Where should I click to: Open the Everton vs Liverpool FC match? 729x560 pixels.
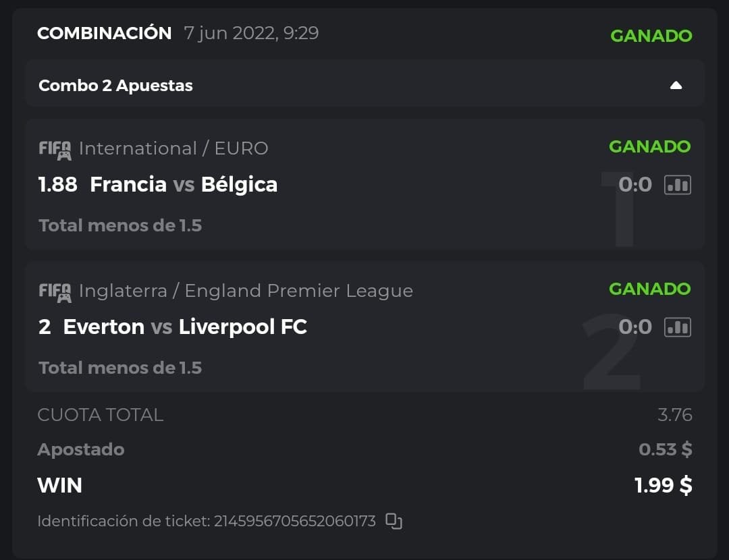(185, 327)
